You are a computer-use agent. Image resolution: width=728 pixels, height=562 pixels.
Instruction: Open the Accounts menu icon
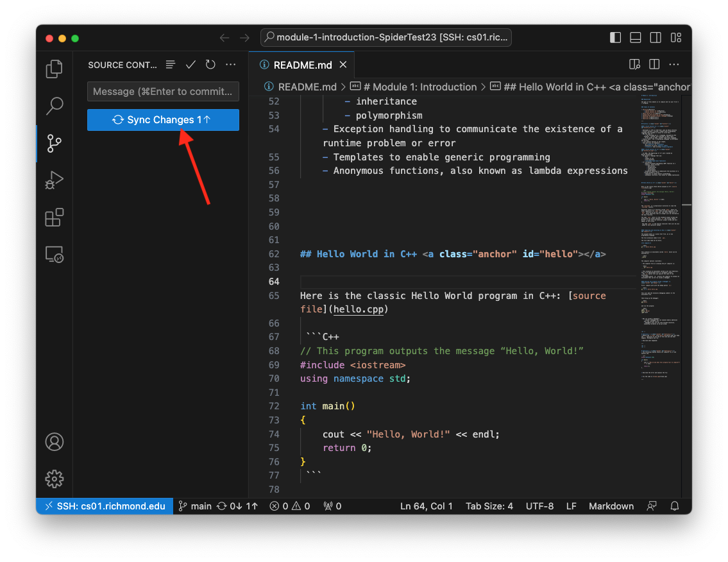click(55, 441)
